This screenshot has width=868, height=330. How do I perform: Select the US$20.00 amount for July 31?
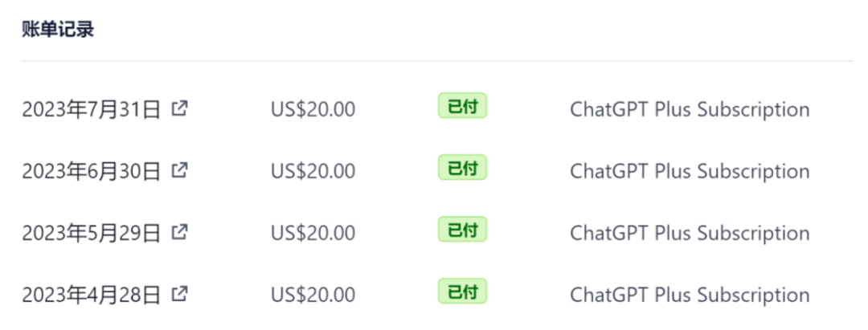[x=313, y=109]
